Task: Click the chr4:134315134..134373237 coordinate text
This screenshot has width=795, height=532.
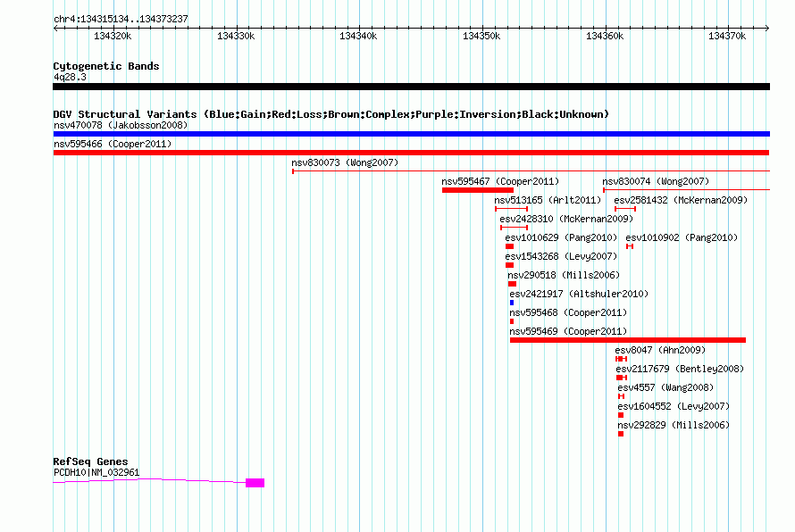Action: 121,19
